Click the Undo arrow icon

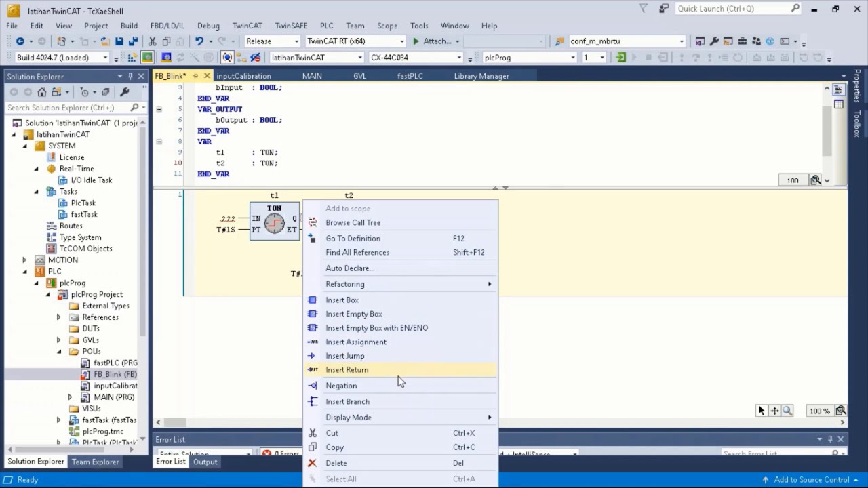pyautogui.click(x=199, y=41)
